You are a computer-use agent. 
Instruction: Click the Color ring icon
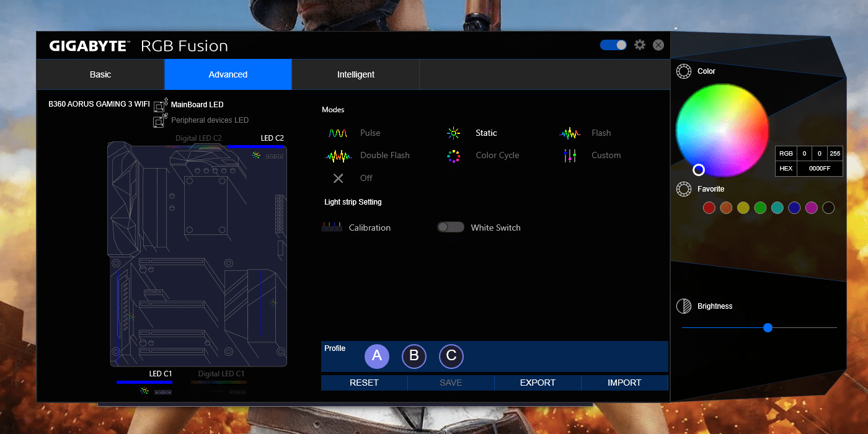(684, 71)
